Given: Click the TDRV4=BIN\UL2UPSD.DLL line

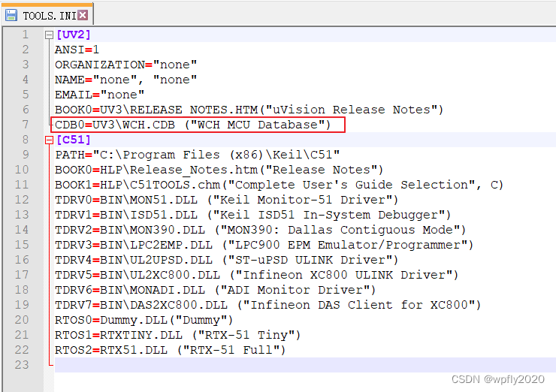Looking at the screenshot, I should coord(227,260).
